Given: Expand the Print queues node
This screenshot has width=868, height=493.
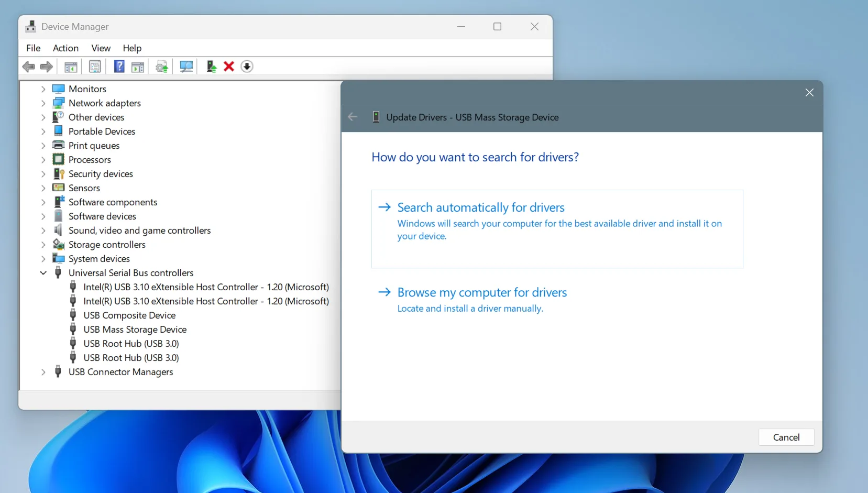Looking at the screenshot, I should pos(43,146).
